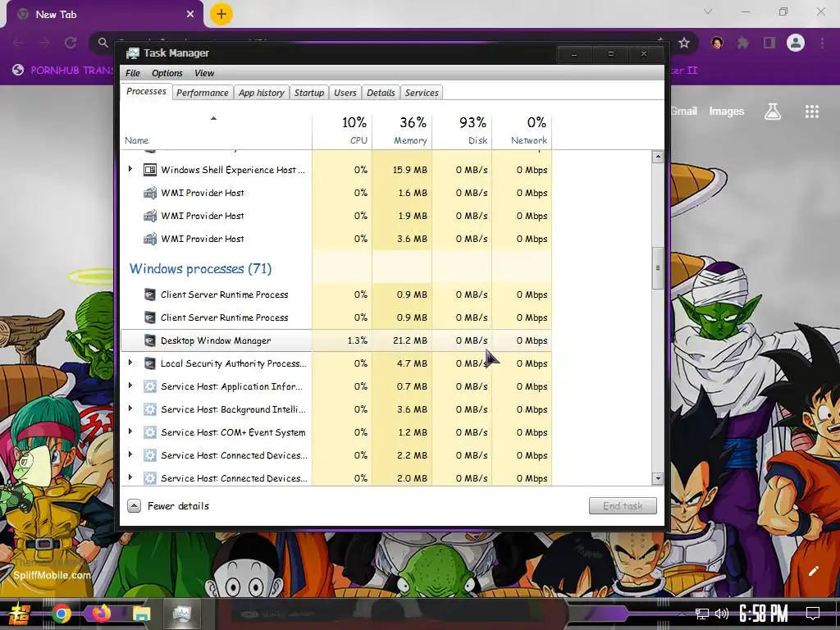Click the Local Security Authority Process icon

[150, 363]
